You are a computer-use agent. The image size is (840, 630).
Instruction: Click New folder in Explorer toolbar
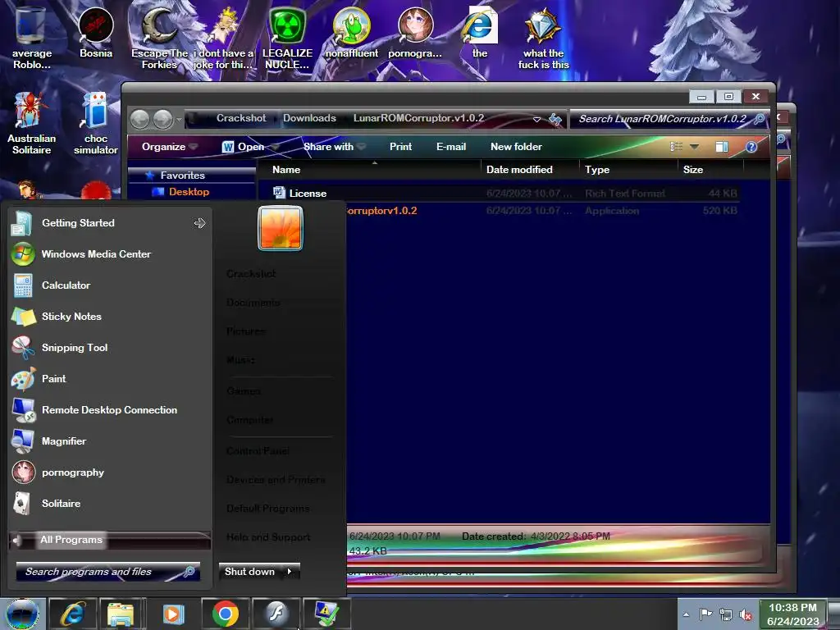(x=516, y=147)
